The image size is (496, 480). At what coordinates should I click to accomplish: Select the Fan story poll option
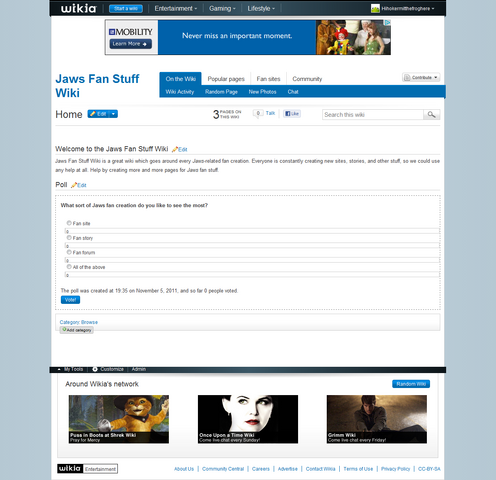(x=69, y=238)
